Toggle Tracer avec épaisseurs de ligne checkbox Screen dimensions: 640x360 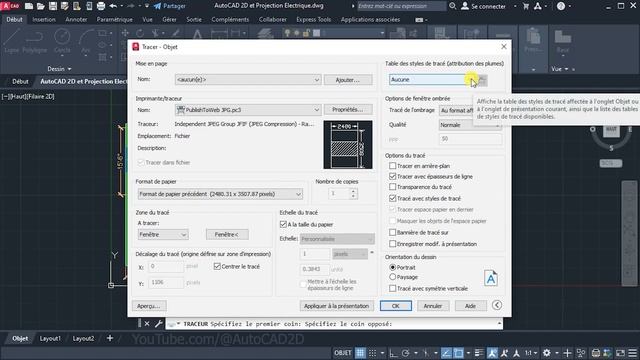393,176
